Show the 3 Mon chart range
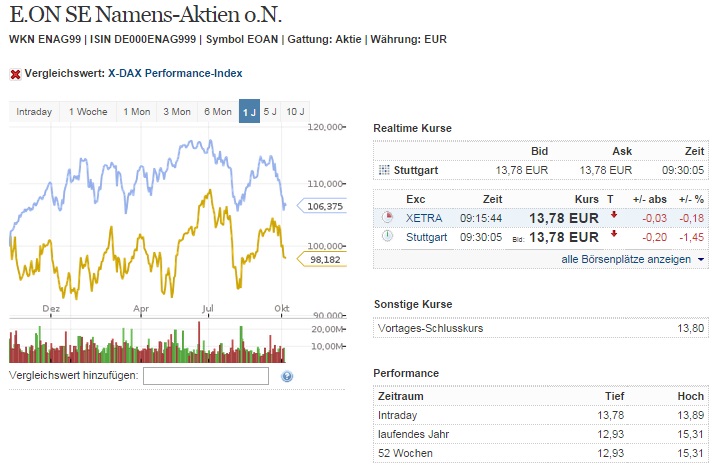The width and height of the screenshot is (712, 465). [x=177, y=112]
